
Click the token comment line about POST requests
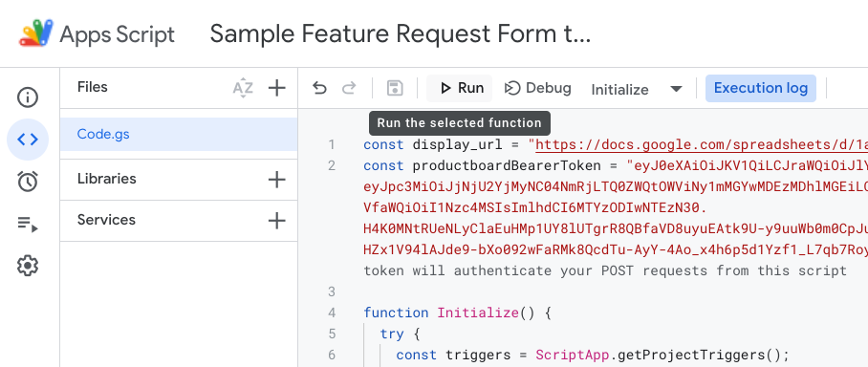click(605, 270)
